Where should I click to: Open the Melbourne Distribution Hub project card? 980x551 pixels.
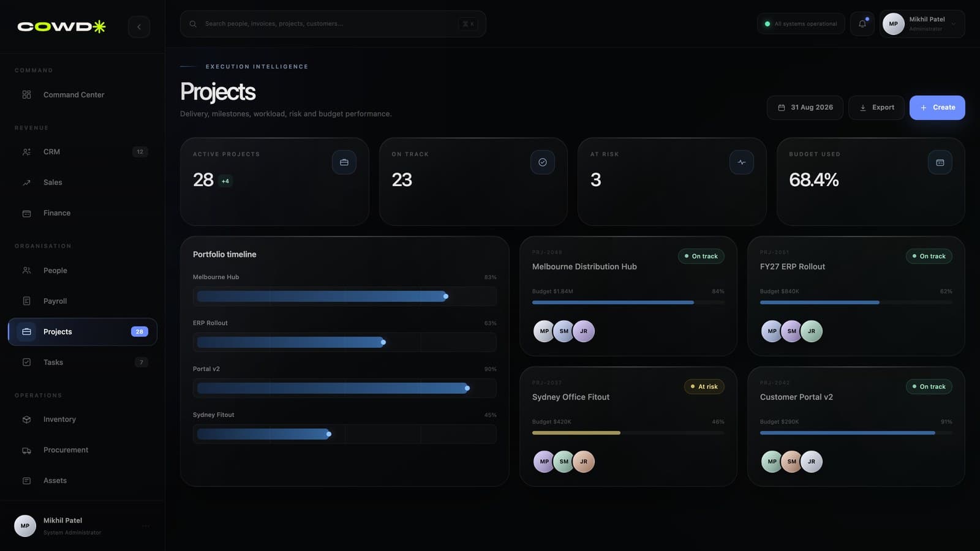click(x=628, y=296)
